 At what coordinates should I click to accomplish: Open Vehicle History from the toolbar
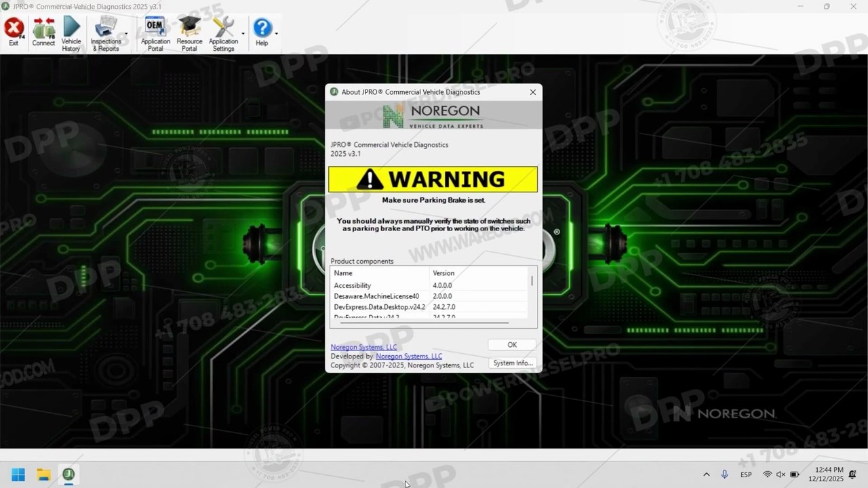71,34
